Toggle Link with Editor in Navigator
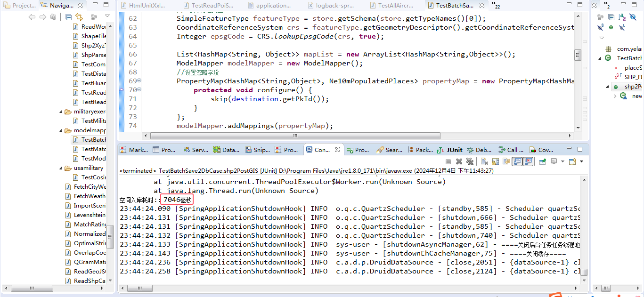Image resolution: width=644 pixels, height=297 pixels. [79, 17]
